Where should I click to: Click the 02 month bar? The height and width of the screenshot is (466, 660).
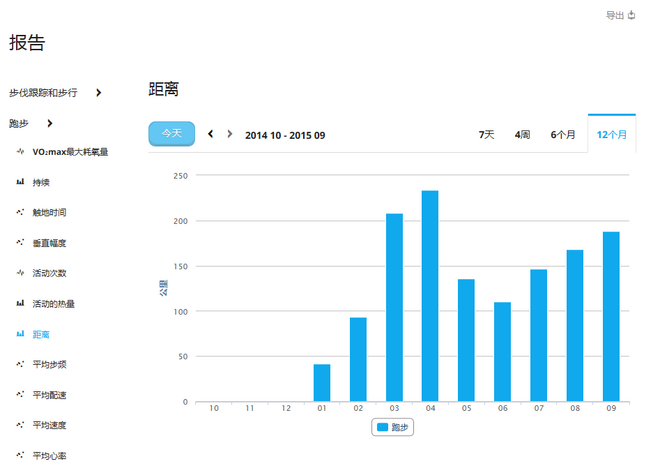click(x=358, y=359)
